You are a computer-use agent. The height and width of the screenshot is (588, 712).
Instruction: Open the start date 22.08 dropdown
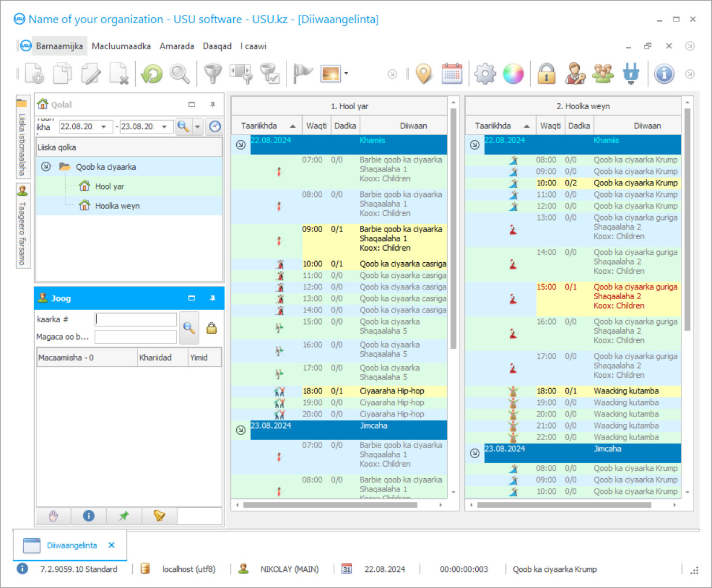104,126
